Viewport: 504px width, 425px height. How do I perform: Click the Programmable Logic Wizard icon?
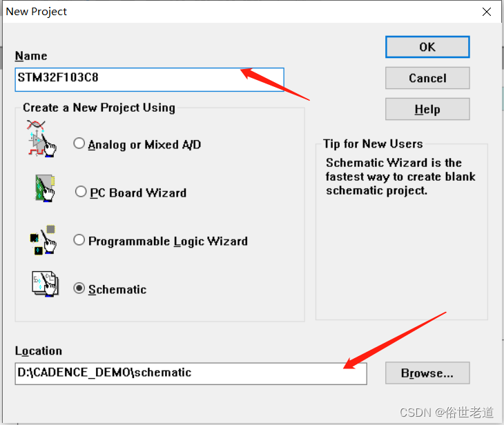[43, 240]
